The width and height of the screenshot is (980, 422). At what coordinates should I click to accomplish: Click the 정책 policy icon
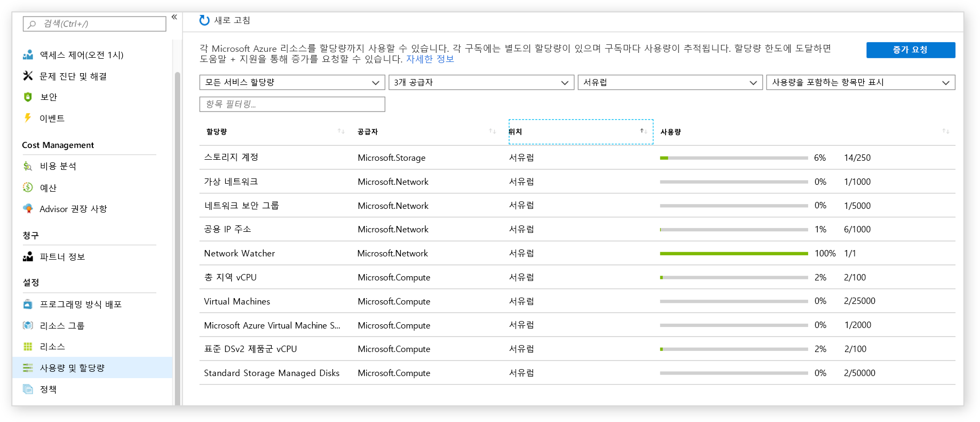[x=28, y=389]
